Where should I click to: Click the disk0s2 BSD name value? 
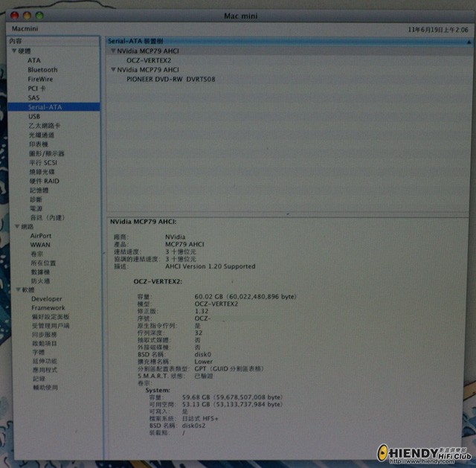coord(193,426)
